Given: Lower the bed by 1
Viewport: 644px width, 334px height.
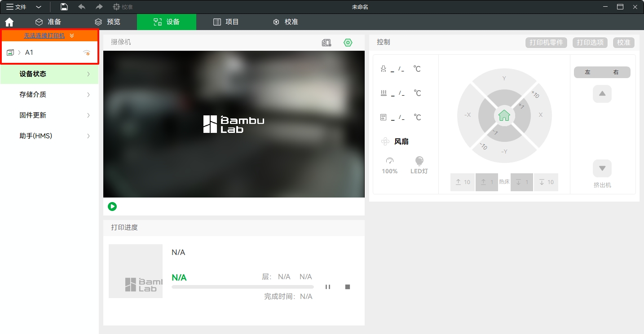Looking at the screenshot, I should (522, 182).
